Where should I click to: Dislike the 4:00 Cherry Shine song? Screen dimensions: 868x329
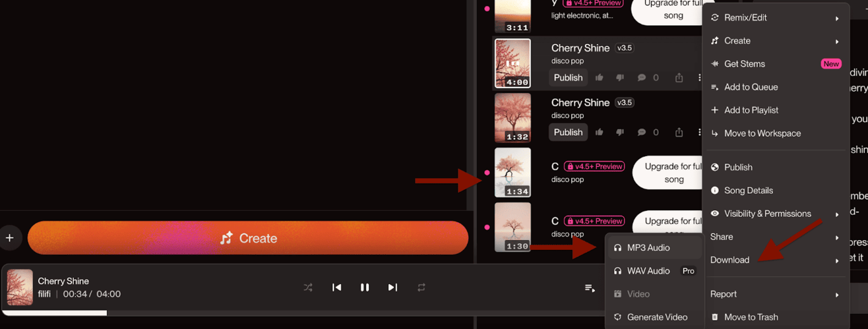click(x=620, y=77)
